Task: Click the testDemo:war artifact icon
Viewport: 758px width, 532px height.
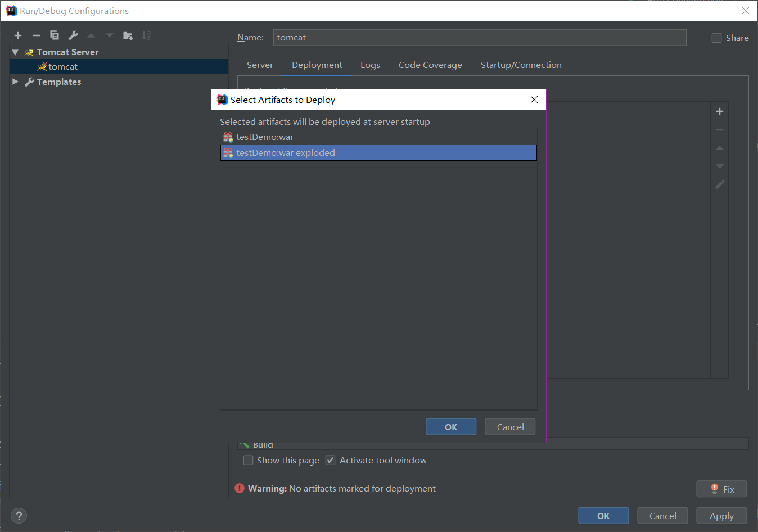Action: click(228, 137)
